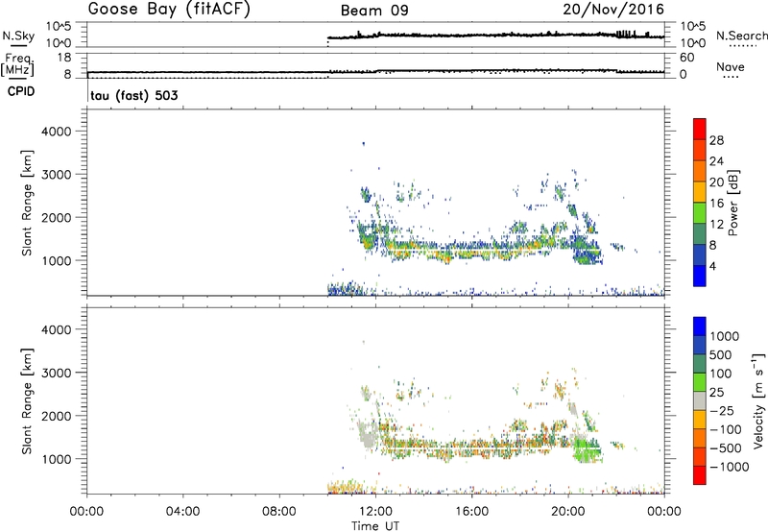Click the '04:00' time axis label
This screenshot has height=532, width=768.
point(183,512)
